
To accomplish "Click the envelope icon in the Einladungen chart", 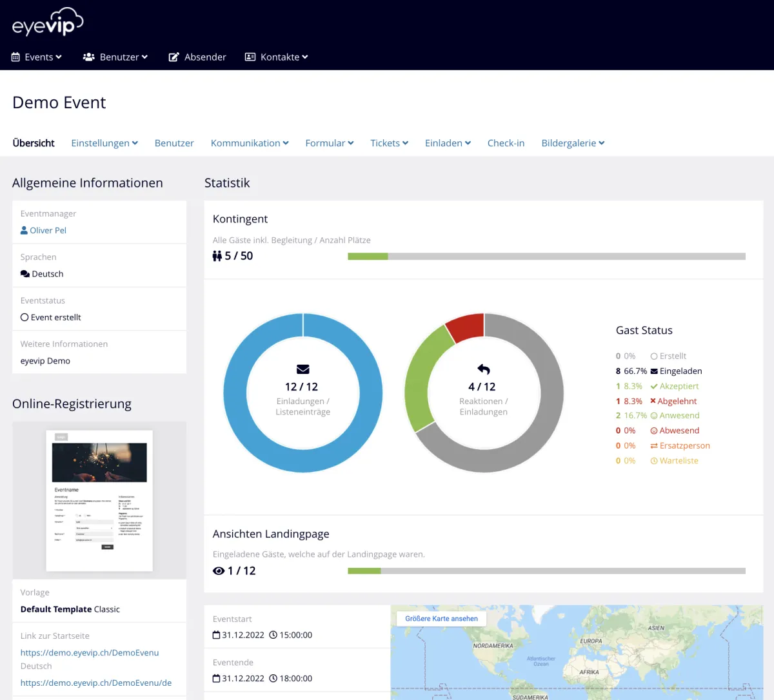I will tap(303, 369).
